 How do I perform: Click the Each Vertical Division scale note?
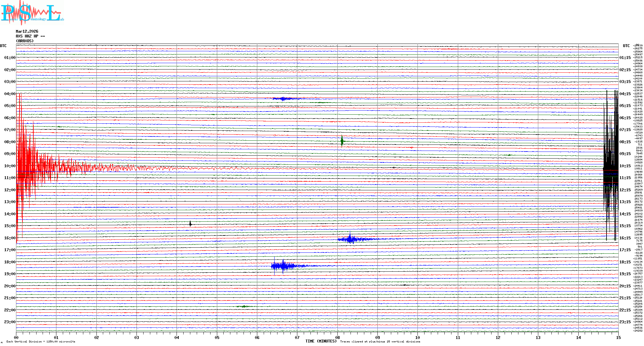(x=41, y=342)
